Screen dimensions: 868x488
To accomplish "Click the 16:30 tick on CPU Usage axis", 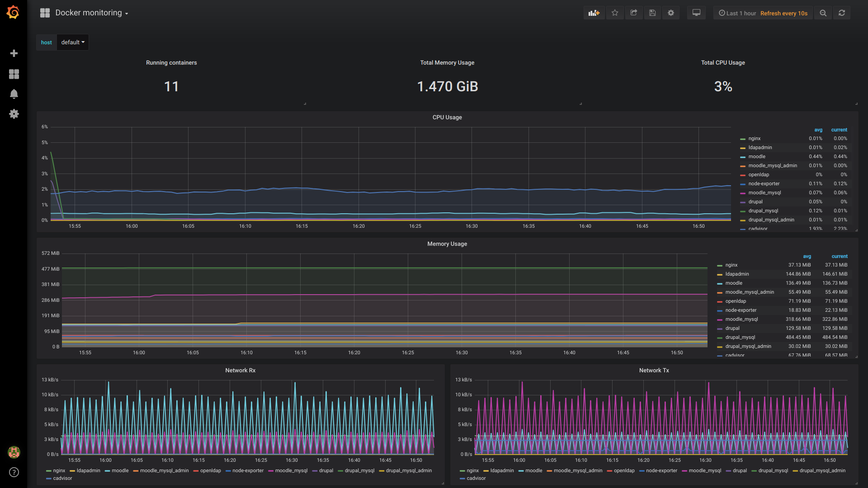I will pos(472,226).
